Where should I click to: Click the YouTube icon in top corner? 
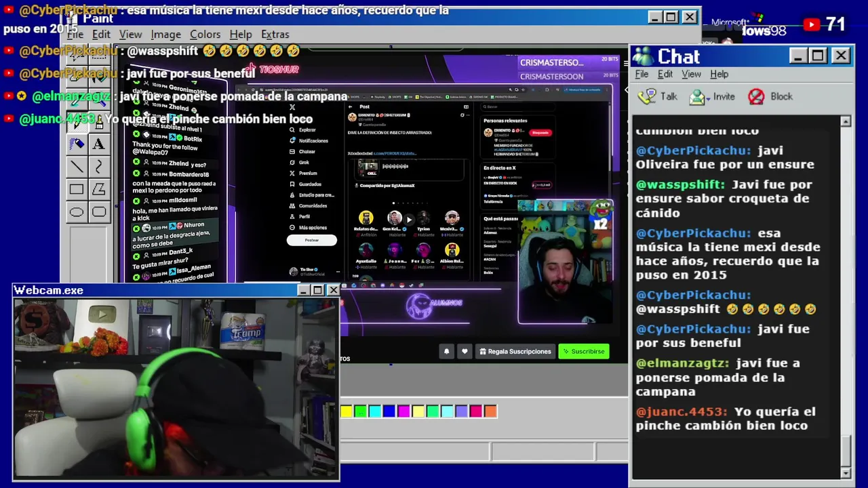[812, 25]
